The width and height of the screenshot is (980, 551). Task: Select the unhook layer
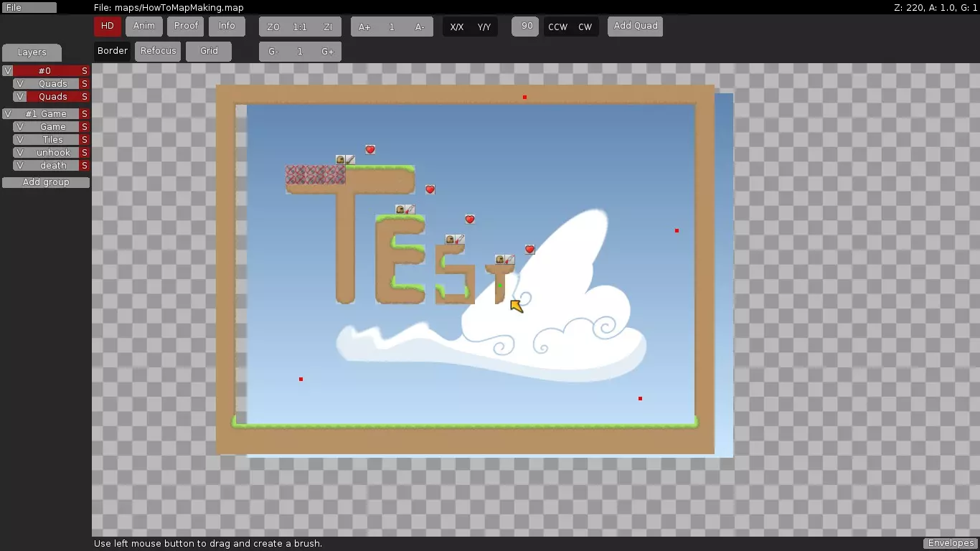(x=53, y=153)
